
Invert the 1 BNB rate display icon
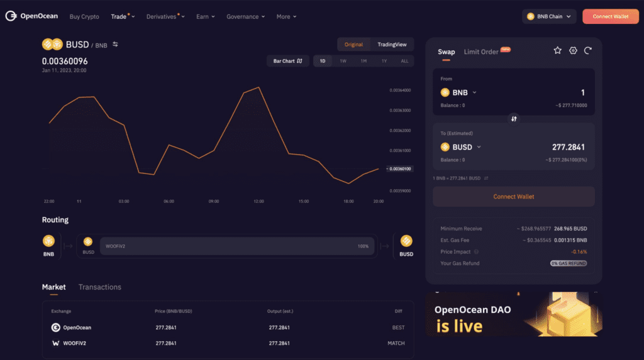pyautogui.click(x=486, y=178)
